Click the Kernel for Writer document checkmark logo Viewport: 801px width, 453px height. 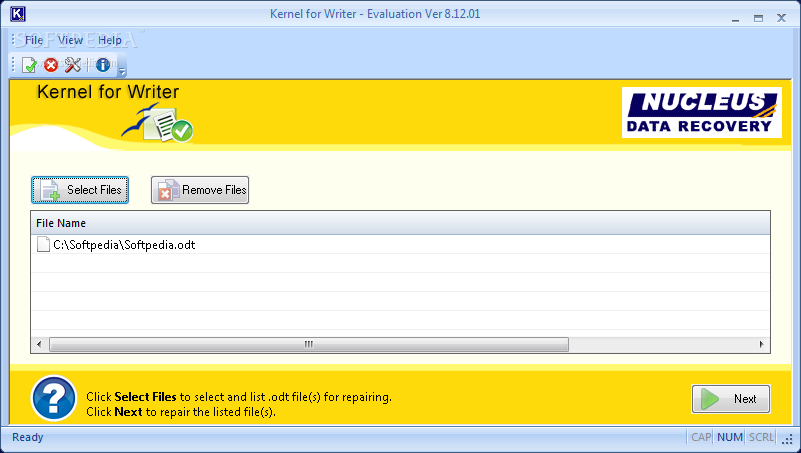pos(158,123)
